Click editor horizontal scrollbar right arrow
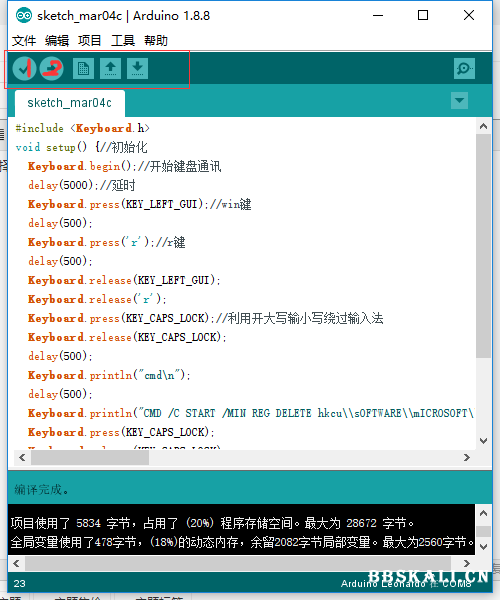The height and width of the screenshot is (600, 500). click(467, 458)
